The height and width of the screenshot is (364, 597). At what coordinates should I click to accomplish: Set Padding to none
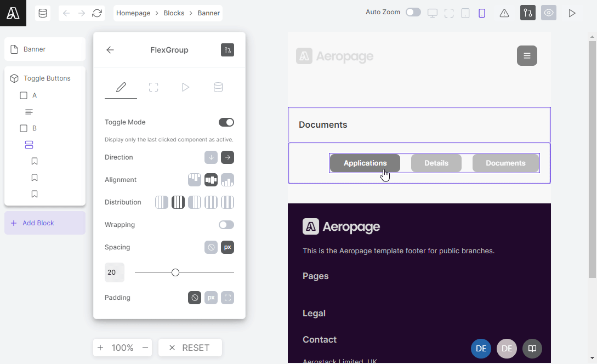pyautogui.click(x=195, y=297)
